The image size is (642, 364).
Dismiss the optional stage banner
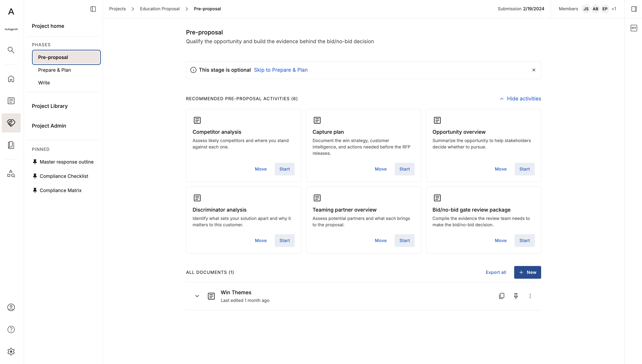534,70
